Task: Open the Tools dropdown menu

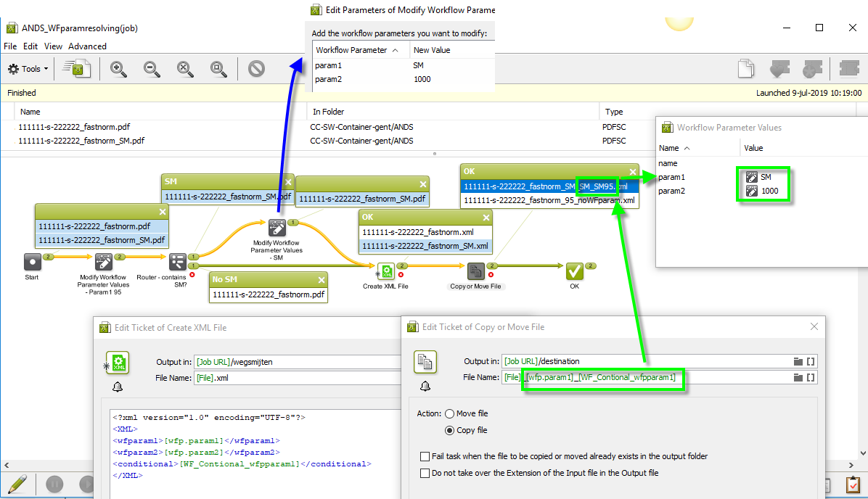Action: pyautogui.click(x=28, y=68)
